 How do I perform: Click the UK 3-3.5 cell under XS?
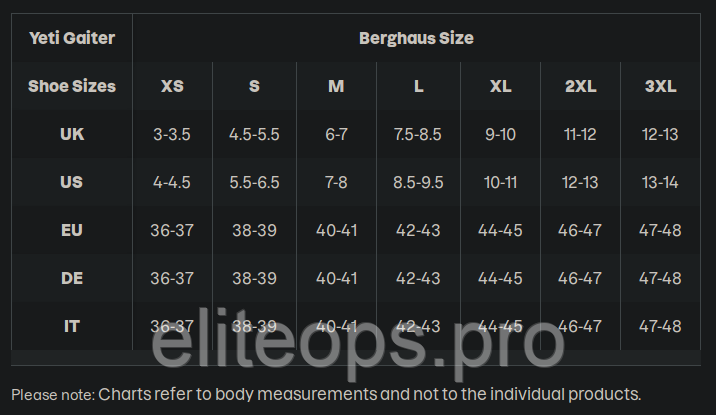(x=172, y=134)
